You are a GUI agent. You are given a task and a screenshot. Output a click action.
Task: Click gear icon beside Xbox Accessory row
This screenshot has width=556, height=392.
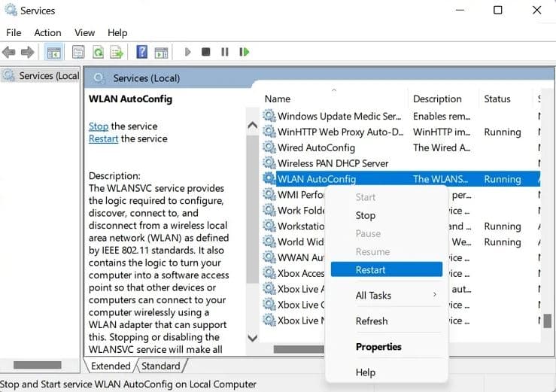click(x=269, y=273)
